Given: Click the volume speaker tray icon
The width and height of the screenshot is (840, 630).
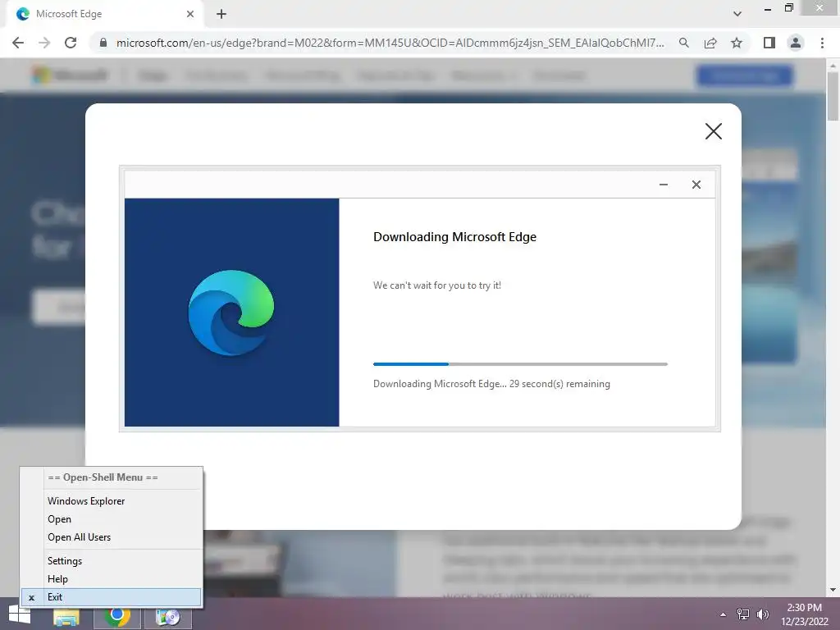Looking at the screenshot, I should click(x=762, y=614).
